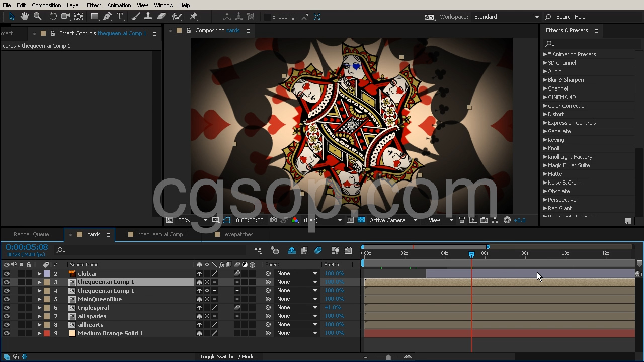Select the Puppet Pin tool
Image resolution: width=644 pixels, height=362 pixels.
193,17
